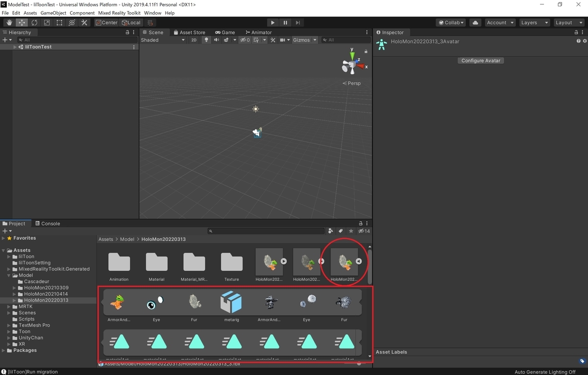Open the lilToonTest scene row menu

134,47
